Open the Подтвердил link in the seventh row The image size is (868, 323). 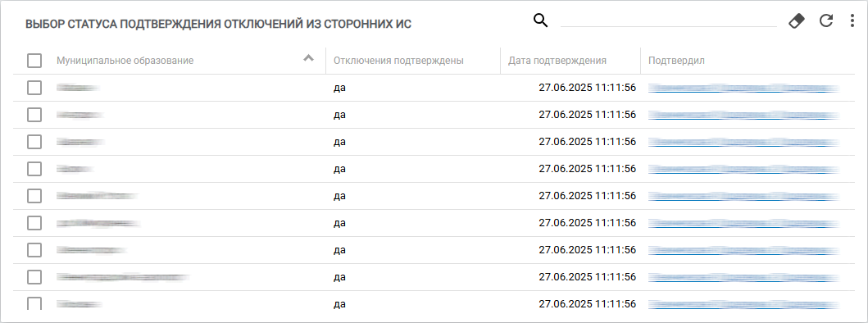tap(743, 250)
